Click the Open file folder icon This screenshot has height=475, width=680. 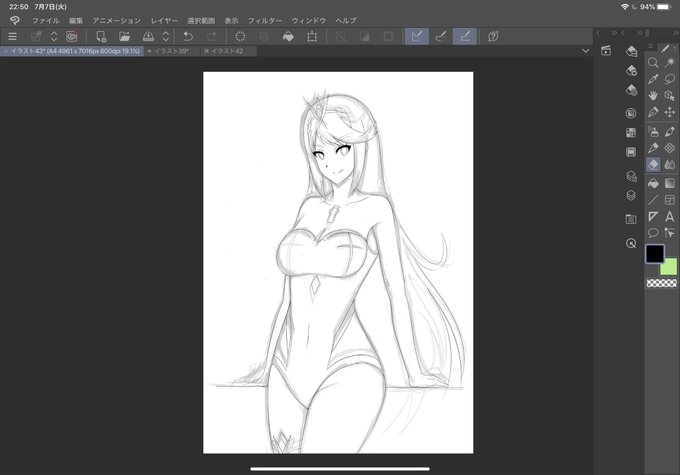point(124,36)
